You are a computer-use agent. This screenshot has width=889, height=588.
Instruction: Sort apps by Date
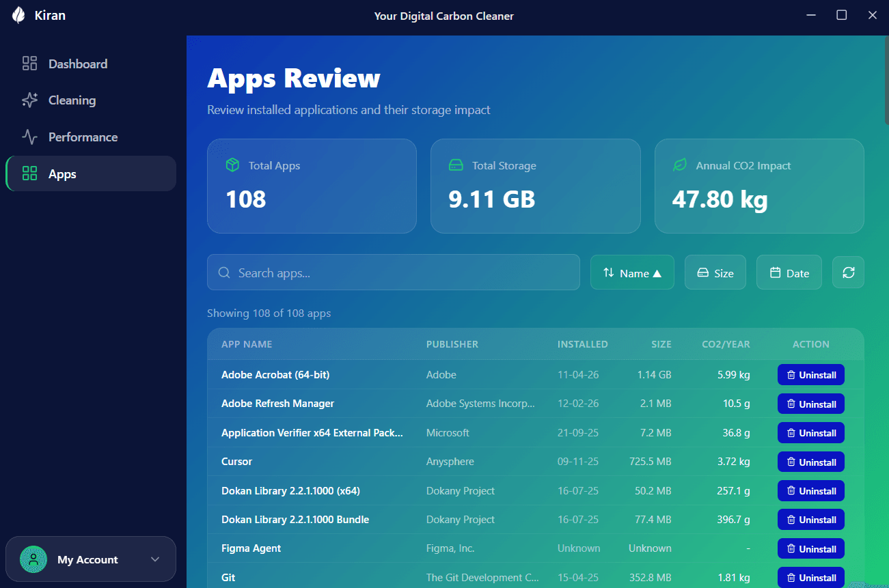(789, 272)
